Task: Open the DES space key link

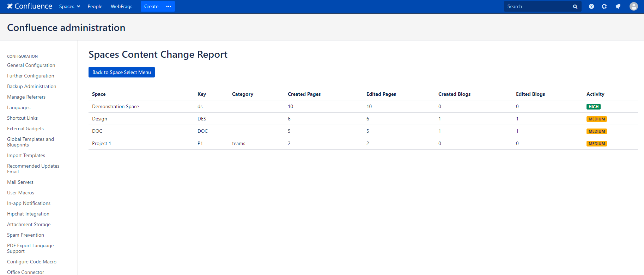Action: pyautogui.click(x=202, y=119)
